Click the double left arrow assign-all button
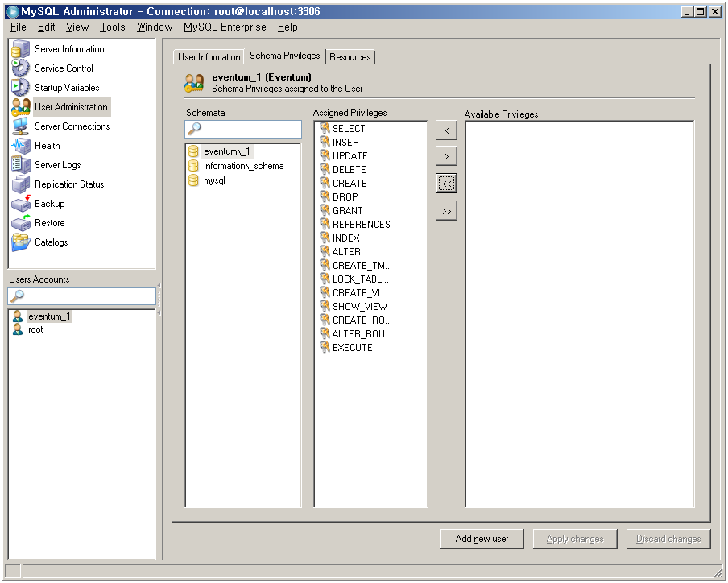The height and width of the screenshot is (583, 728). click(446, 184)
